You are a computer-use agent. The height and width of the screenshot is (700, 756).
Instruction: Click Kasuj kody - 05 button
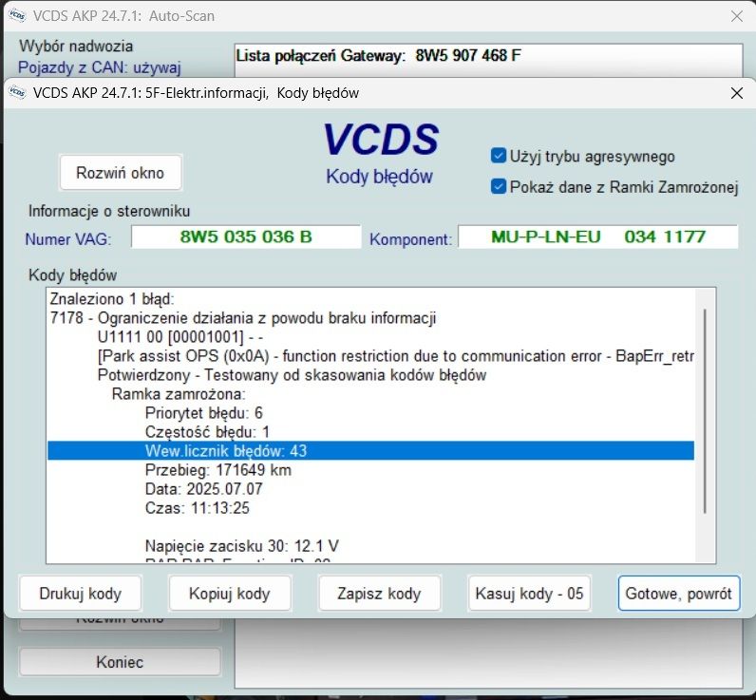529,593
